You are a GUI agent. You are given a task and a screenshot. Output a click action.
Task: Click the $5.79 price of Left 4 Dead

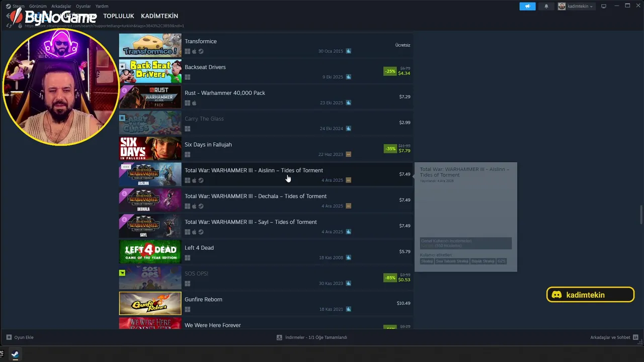click(x=405, y=251)
